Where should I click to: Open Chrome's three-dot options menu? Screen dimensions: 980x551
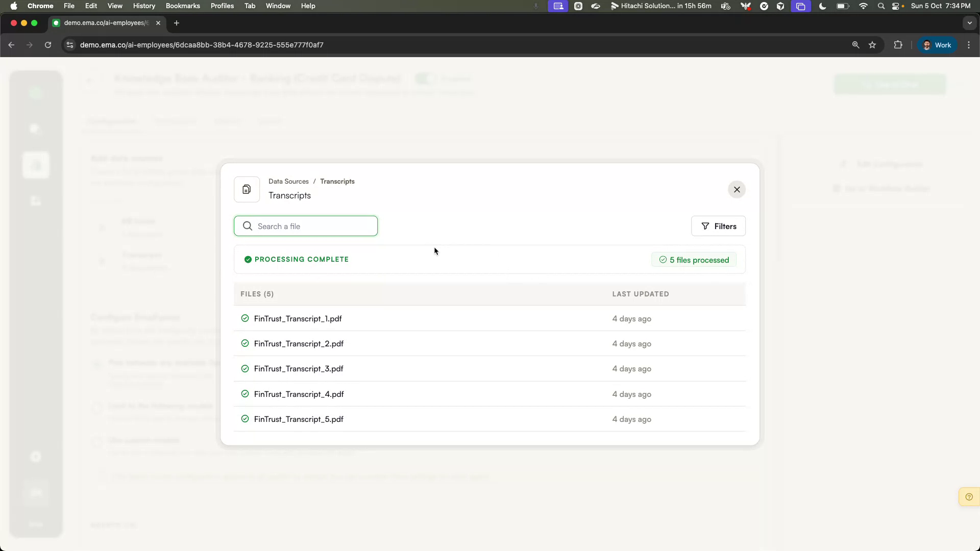[969, 45]
